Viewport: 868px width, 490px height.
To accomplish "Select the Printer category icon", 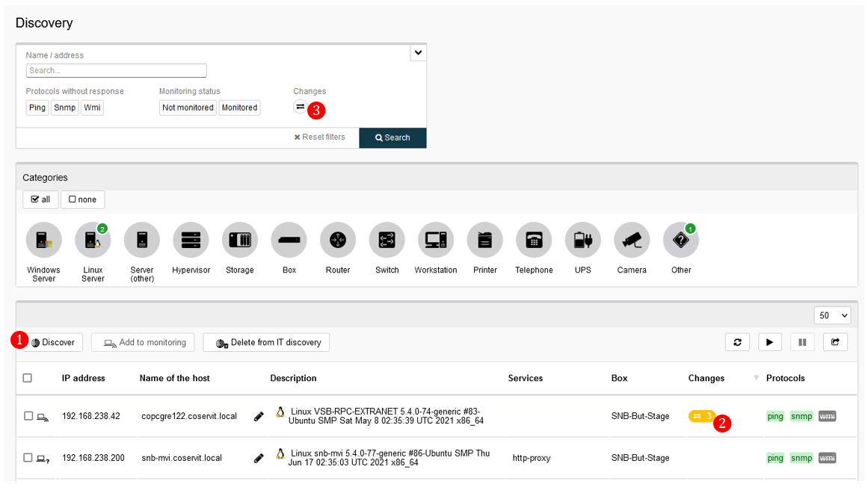I will [x=485, y=240].
